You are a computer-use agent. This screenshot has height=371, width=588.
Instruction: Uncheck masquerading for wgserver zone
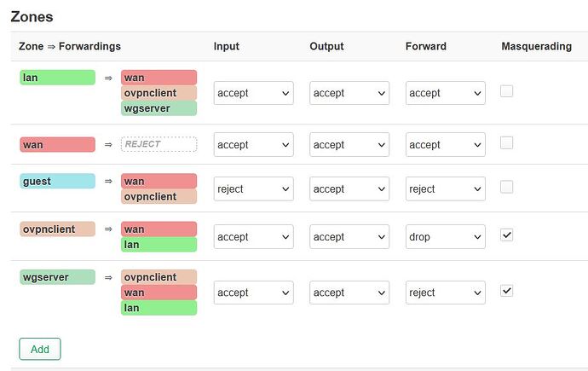click(506, 291)
